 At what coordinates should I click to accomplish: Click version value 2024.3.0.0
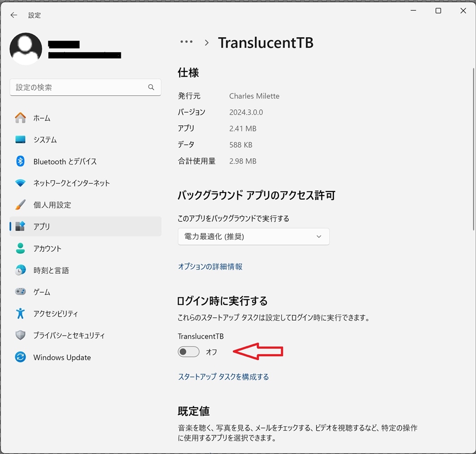coord(246,112)
